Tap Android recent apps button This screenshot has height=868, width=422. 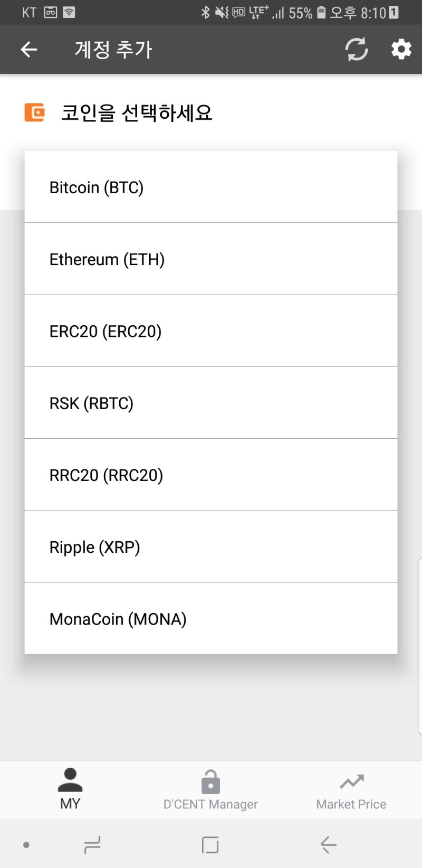(92, 845)
